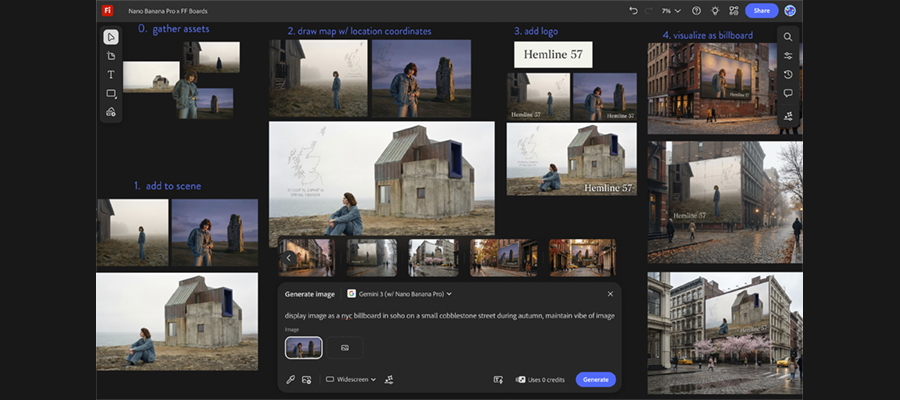This screenshot has width=900, height=400.
Task: Select the '1. add to scene' heading
Action: pyautogui.click(x=167, y=186)
